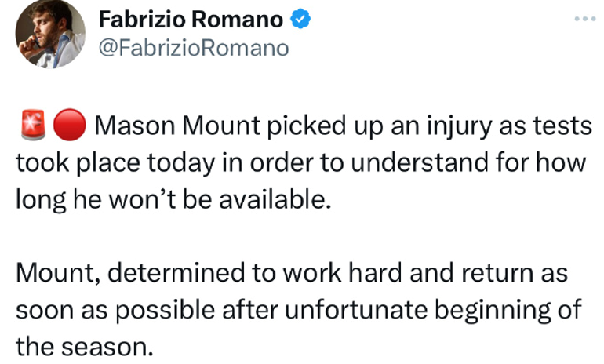
Task: Click the words "beginning of" in tweet
Action: coord(508,311)
